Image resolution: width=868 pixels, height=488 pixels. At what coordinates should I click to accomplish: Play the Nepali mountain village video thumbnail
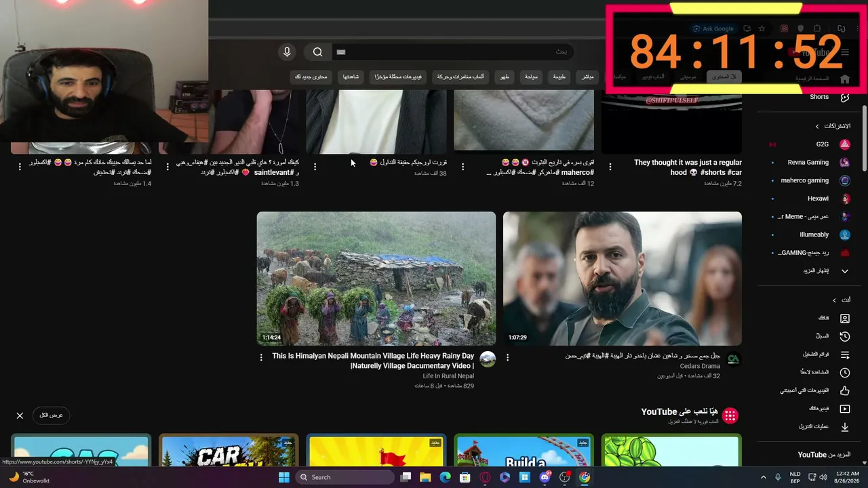376,279
